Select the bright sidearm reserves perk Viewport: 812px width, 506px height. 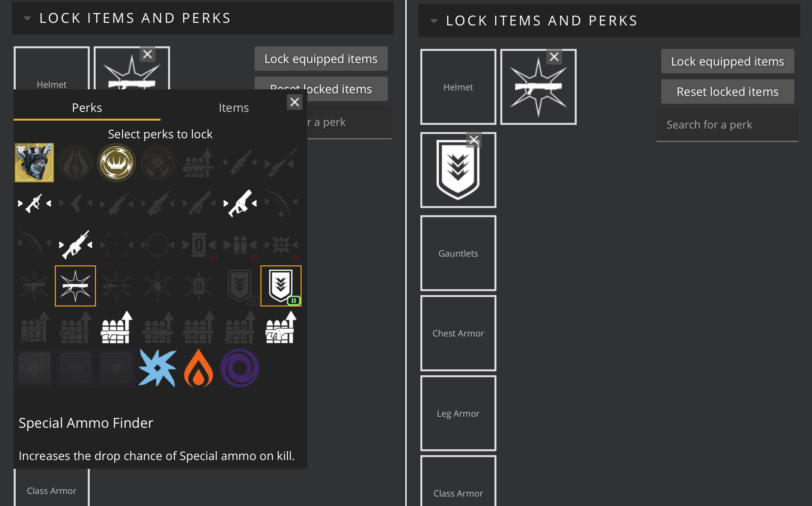tap(281, 327)
